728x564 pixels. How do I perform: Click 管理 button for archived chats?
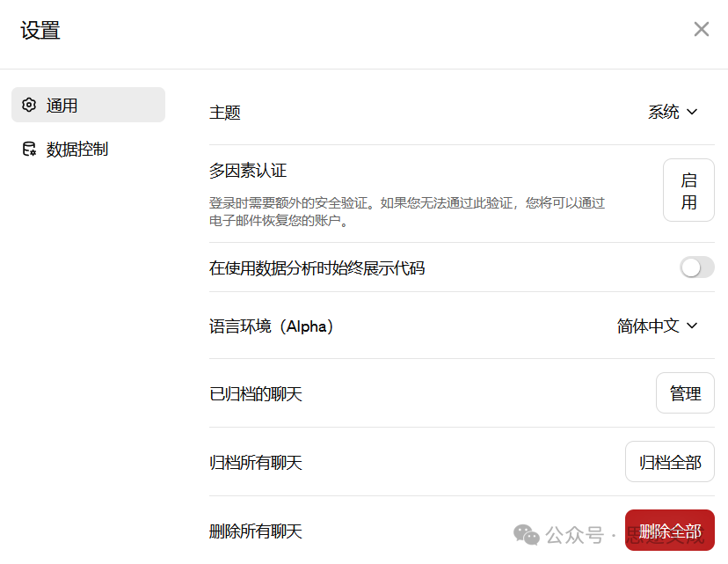(685, 393)
